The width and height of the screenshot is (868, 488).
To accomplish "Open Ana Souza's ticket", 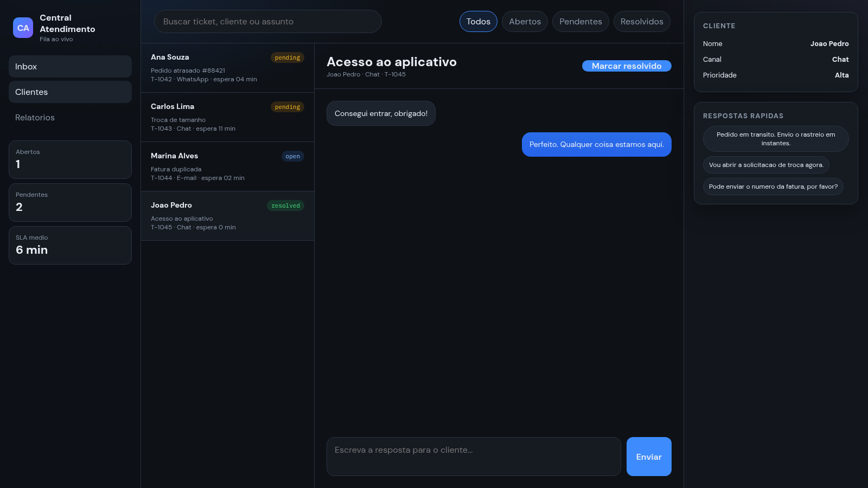I will pyautogui.click(x=227, y=68).
